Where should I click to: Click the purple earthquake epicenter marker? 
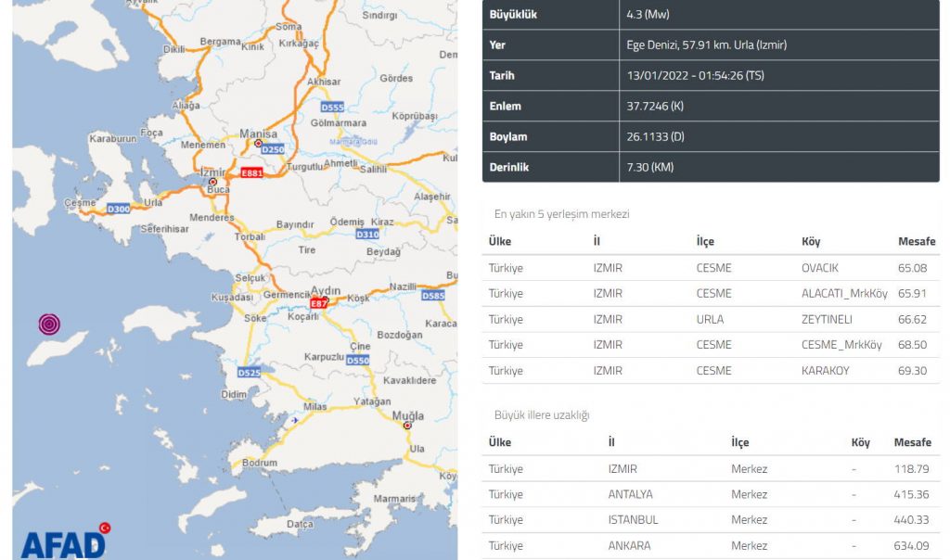tap(49, 324)
